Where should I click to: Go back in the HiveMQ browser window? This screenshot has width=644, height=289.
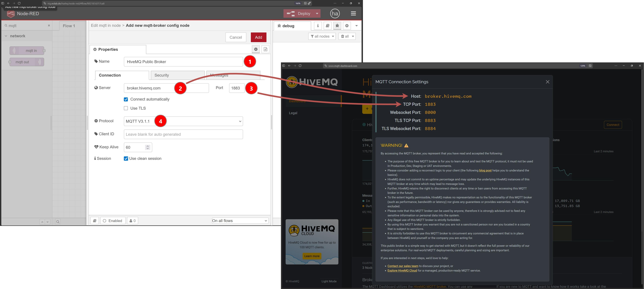pyautogui.click(x=289, y=66)
